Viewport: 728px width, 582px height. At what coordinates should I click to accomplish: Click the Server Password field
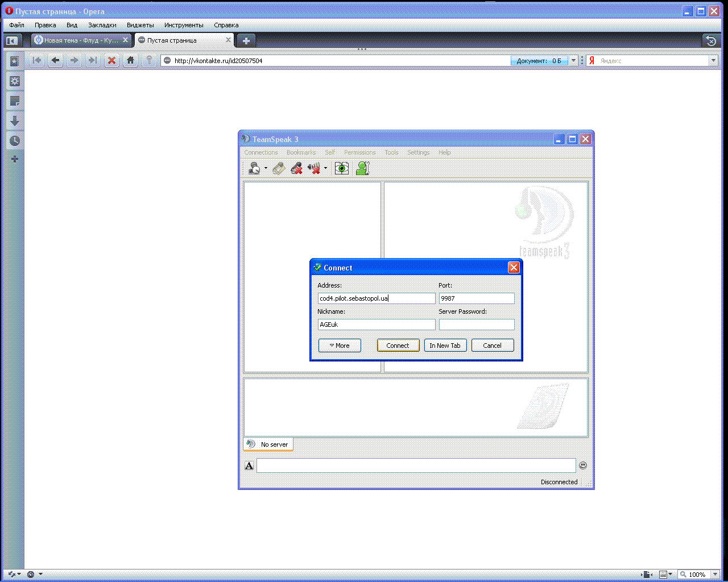point(477,325)
